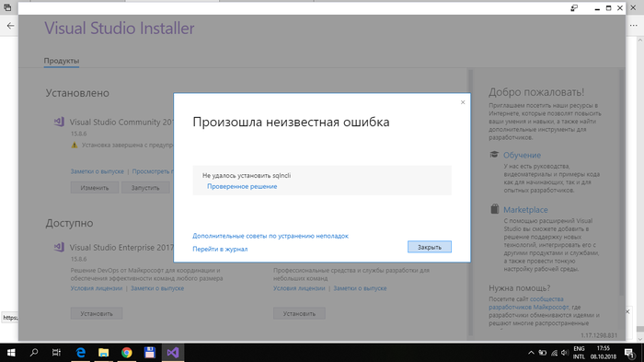Install Visual Studio Enterprise 2017
The height and width of the screenshot is (362, 644).
[x=97, y=313]
